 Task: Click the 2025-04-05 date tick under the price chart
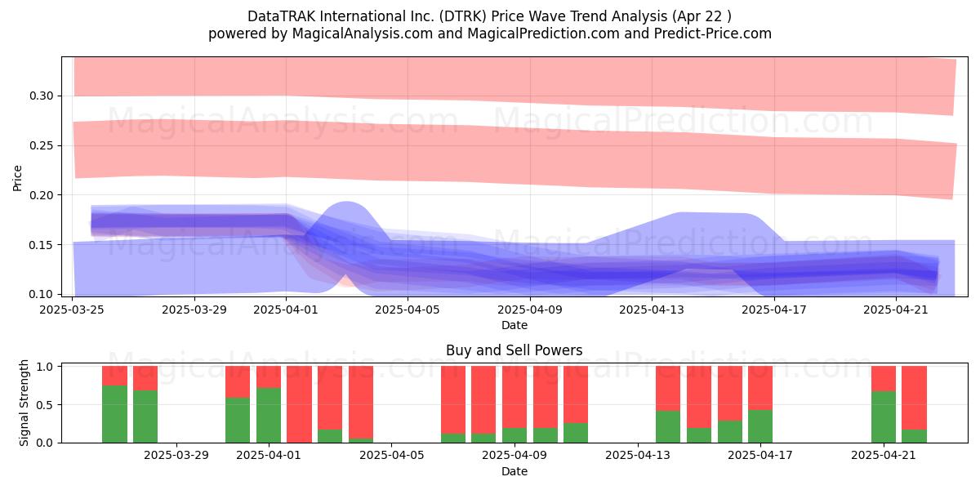click(x=408, y=310)
